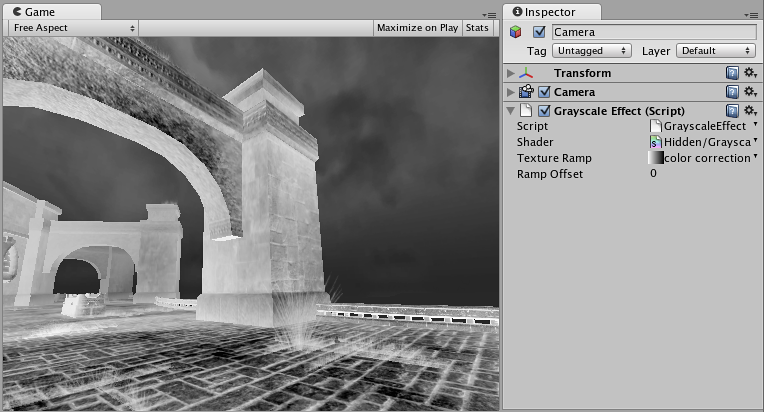Image resolution: width=764 pixels, height=412 pixels.
Task: Open the Script object picker arrow
Action: pyautogui.click(x=755, y=125)
